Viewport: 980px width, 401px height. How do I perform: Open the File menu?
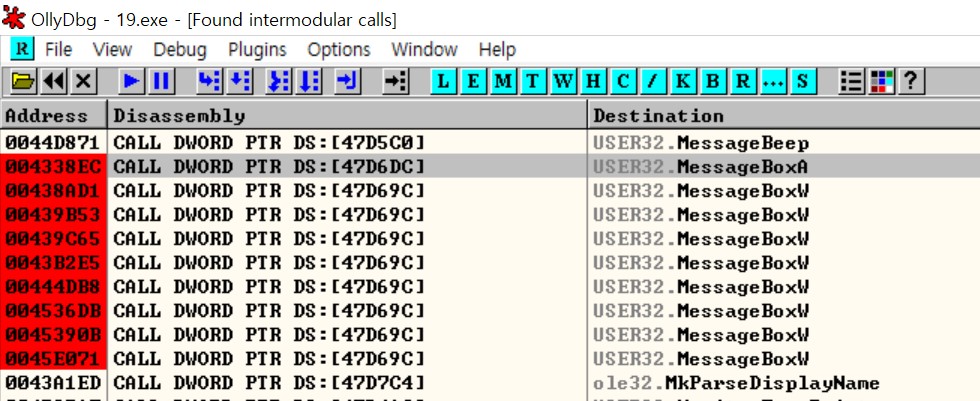click(x=59, y=49)
